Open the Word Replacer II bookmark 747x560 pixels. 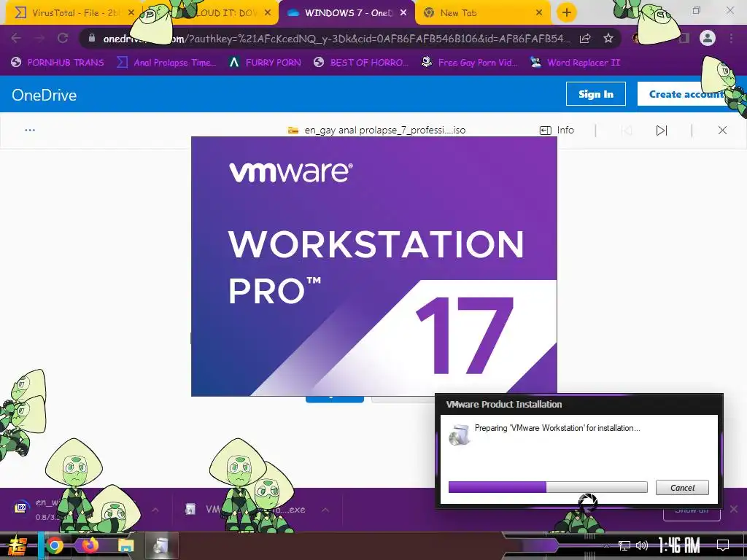[x=575, y=62]
